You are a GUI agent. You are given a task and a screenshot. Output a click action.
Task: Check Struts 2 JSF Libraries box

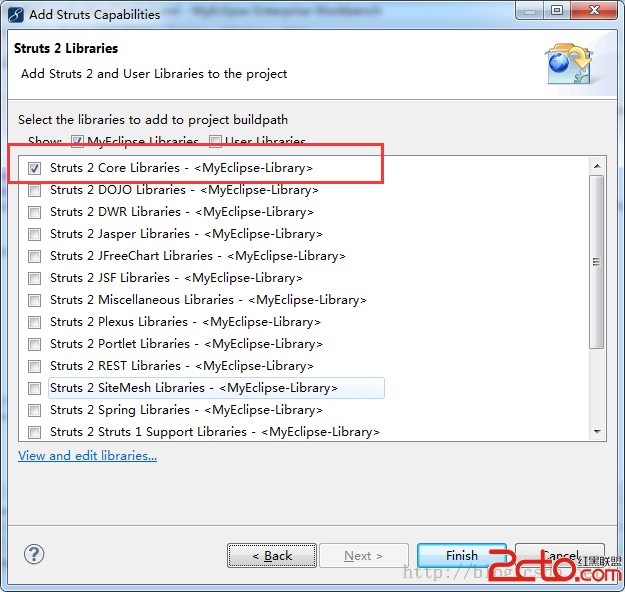35,278
